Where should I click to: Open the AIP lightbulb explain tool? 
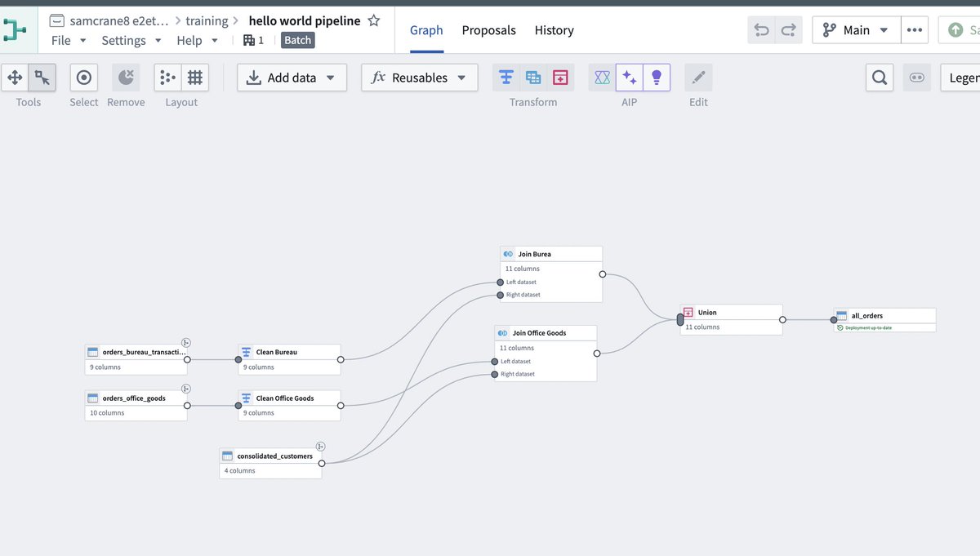pos(656,78)
